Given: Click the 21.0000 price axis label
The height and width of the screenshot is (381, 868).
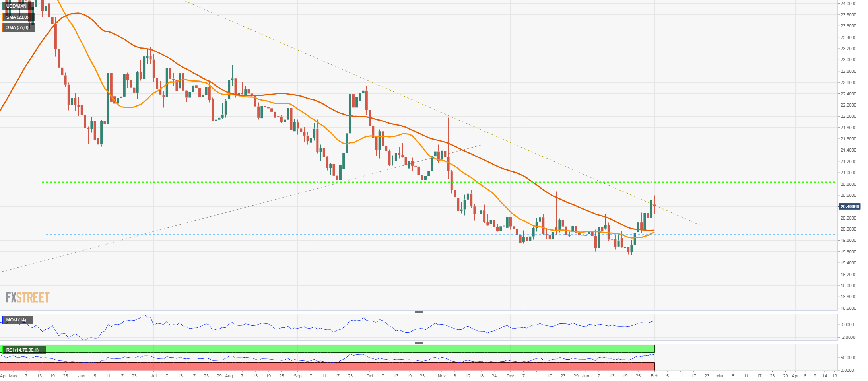Looking at the screenshot, I should pos(848,173).
